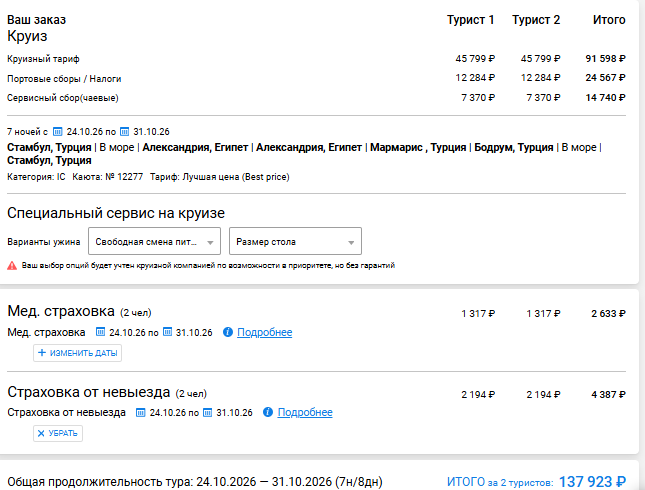Open the 'Размер стола' dropdown

(x=295, y=241)
